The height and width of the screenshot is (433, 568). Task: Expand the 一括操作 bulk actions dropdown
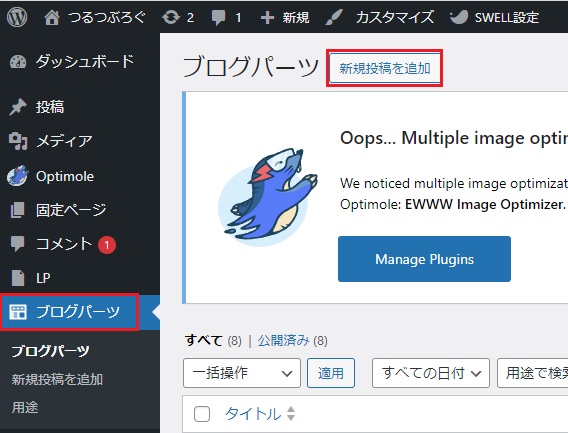[242, 373]
